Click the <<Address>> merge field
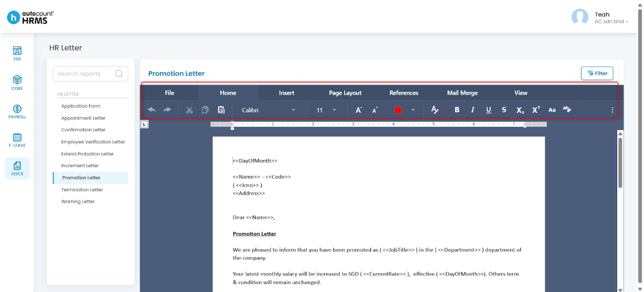Viewport: 644px width, 292px height. coord(249,193)
